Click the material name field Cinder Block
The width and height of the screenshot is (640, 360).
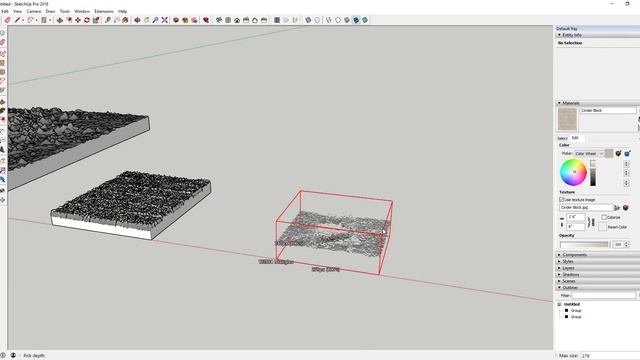tap(608, 111)
